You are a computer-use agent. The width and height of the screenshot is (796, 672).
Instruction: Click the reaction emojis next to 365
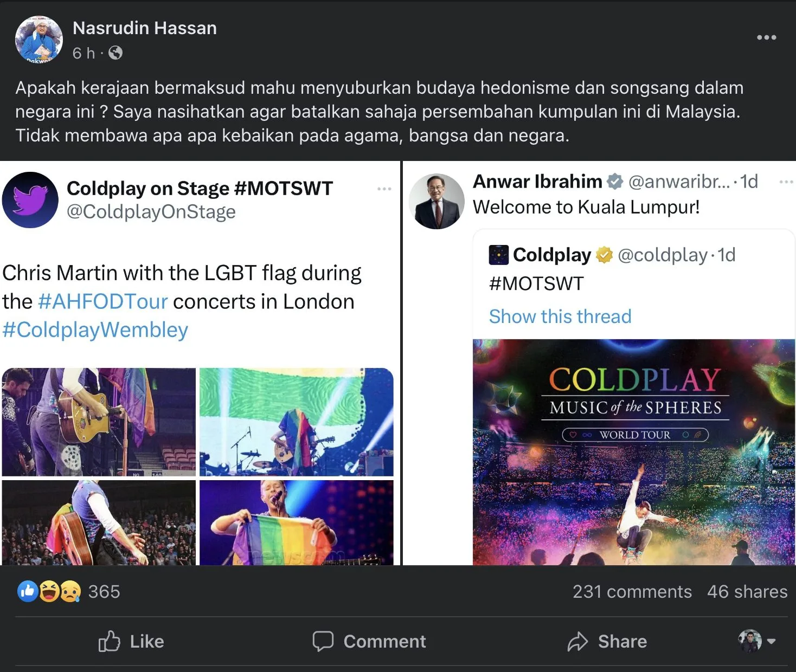[x=49, y=591]
